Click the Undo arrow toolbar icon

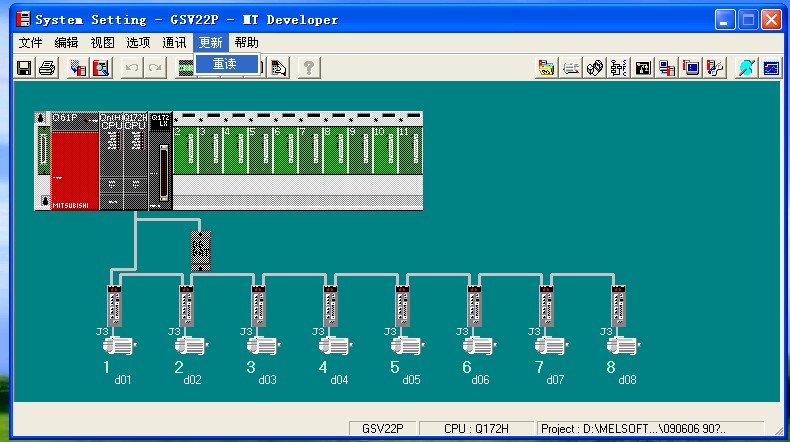130,68
